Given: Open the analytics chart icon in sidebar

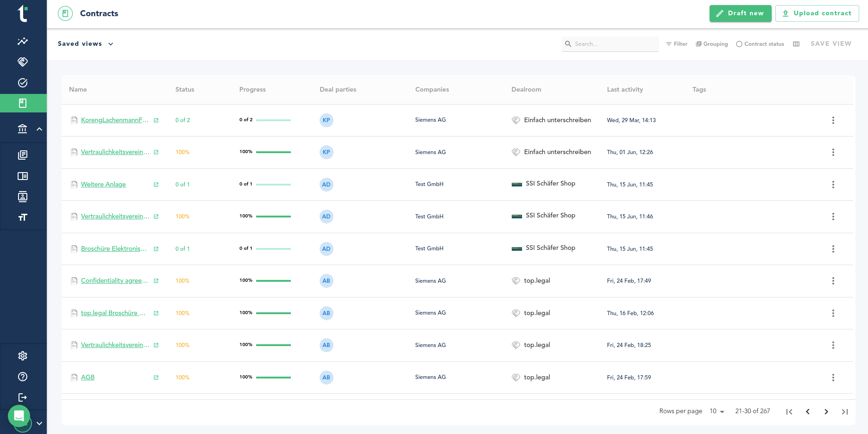Looking at the screenshot, I should (x=23, y=41).
